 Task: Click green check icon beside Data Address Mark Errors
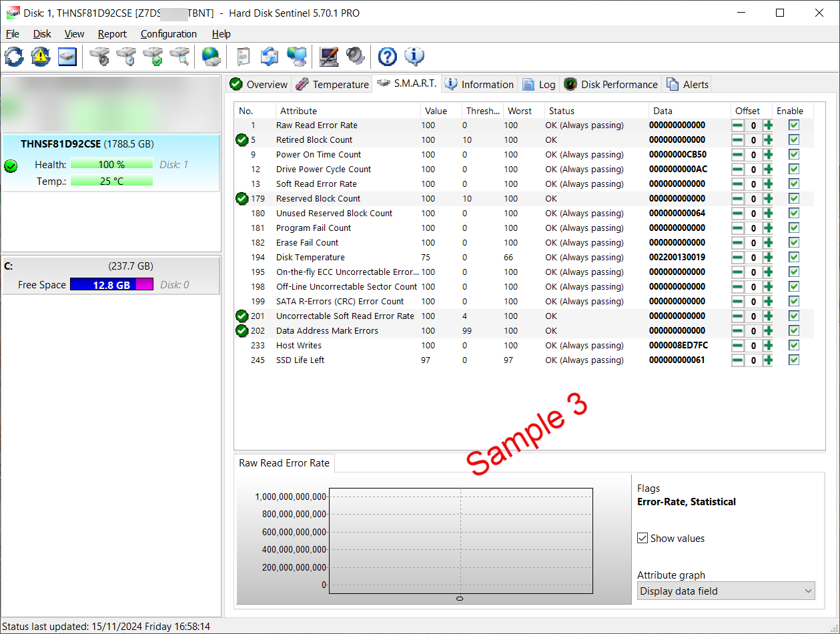(242, 330)
